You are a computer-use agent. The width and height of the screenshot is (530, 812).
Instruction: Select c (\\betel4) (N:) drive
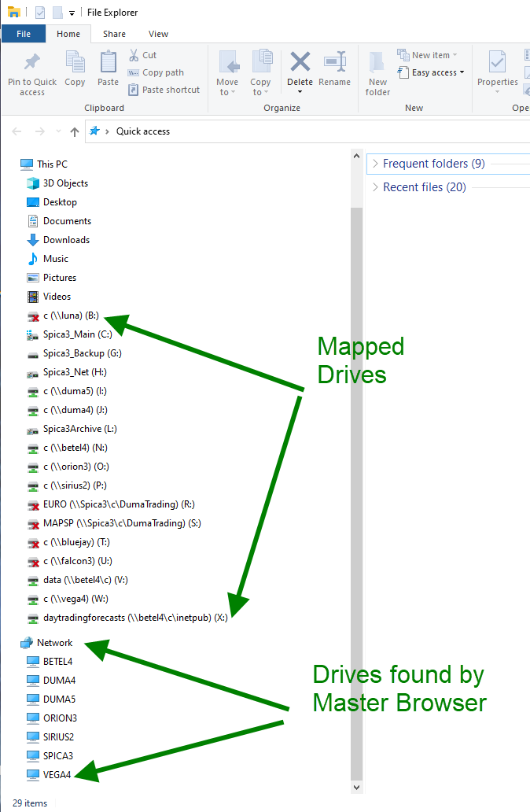point(68,448)
